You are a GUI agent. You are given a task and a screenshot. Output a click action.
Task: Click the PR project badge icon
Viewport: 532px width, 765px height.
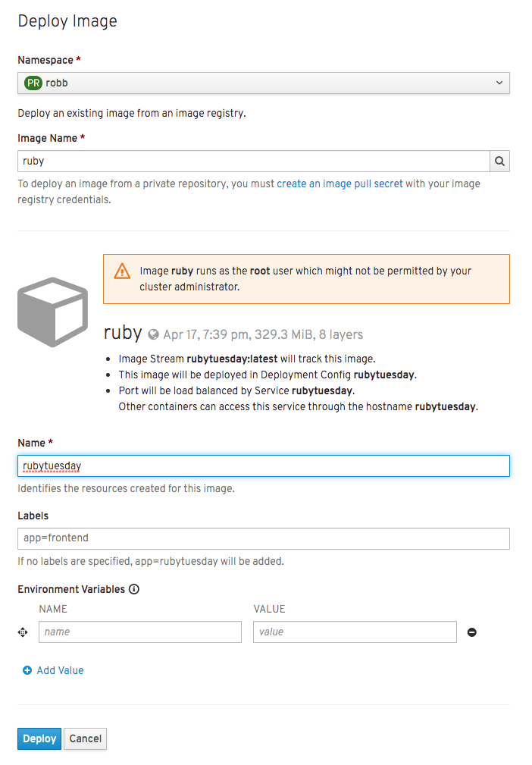pyautogui.click(x=33, y=83)
